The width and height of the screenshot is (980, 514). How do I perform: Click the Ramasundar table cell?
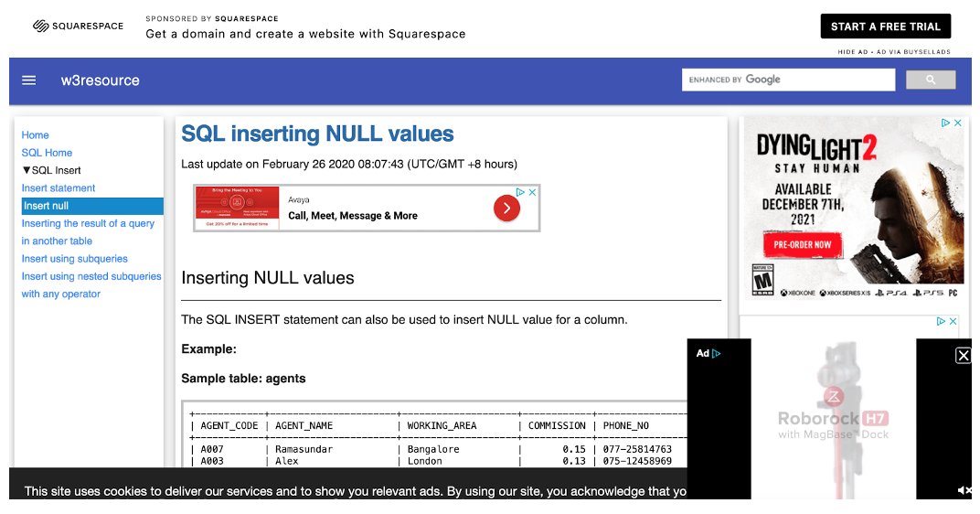[x=304, y=449]
